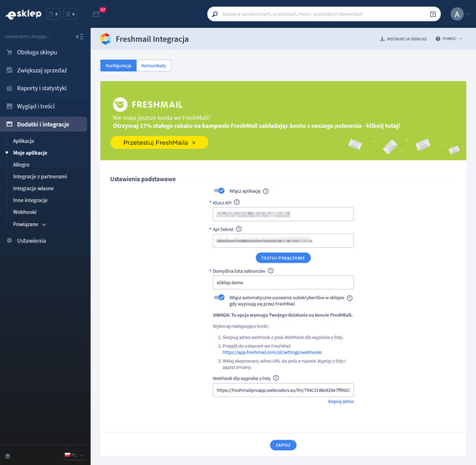Open the Pomoc dropdown
This screenshot has width=476, height=465.
click(x=449, y=39)
